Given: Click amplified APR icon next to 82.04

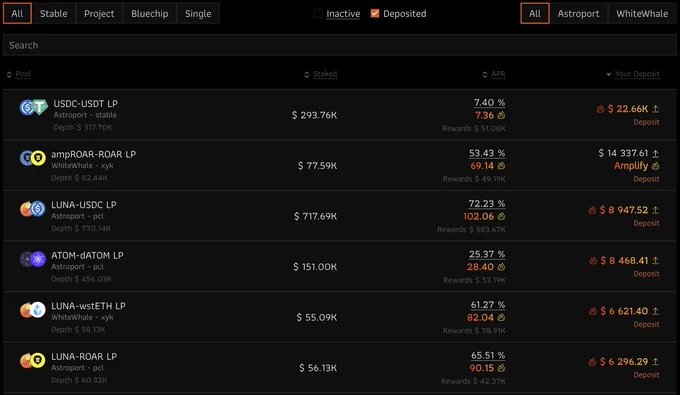Looking at the screenshot, I should (x=501, y=318).
